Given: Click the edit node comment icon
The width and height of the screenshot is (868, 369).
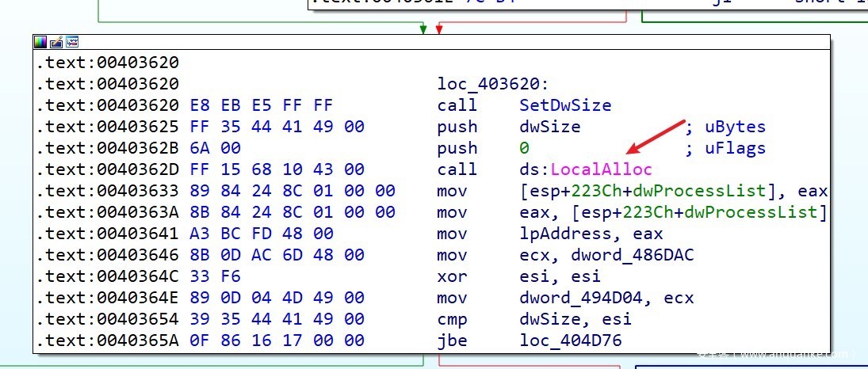Looking at the screenshot, I should pos(56,41).
